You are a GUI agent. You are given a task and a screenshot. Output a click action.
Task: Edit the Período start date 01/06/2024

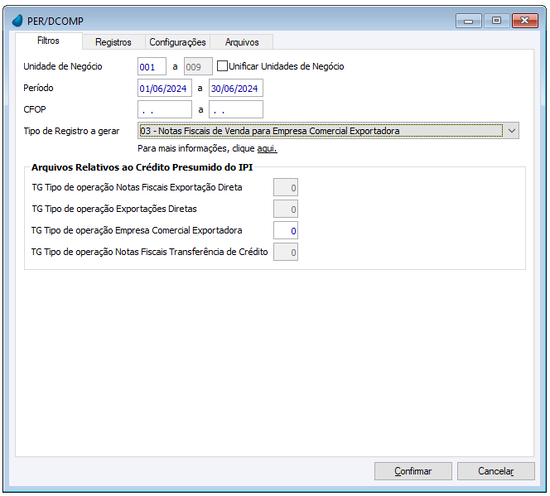[165, 88]
